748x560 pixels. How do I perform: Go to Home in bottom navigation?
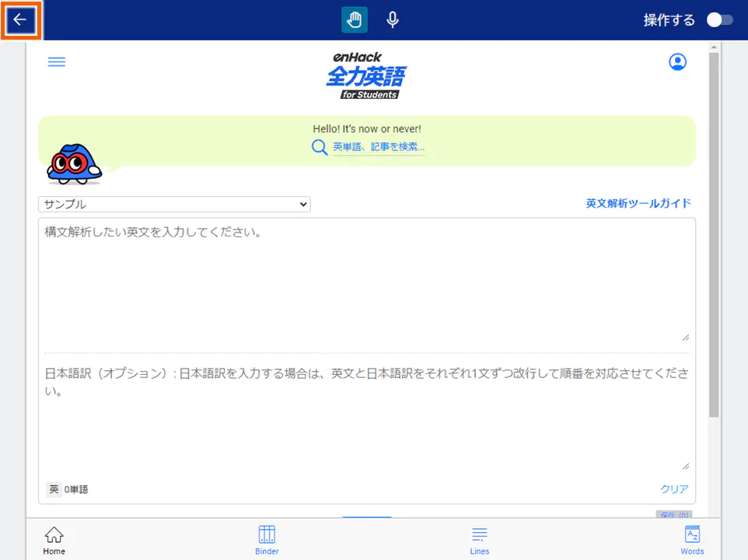click(x=54, y=539)
